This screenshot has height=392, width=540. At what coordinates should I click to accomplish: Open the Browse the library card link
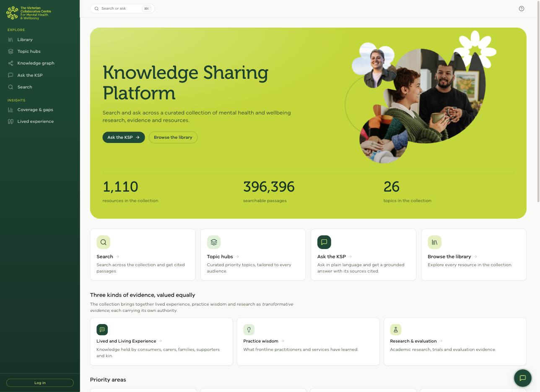coord(474,254)
